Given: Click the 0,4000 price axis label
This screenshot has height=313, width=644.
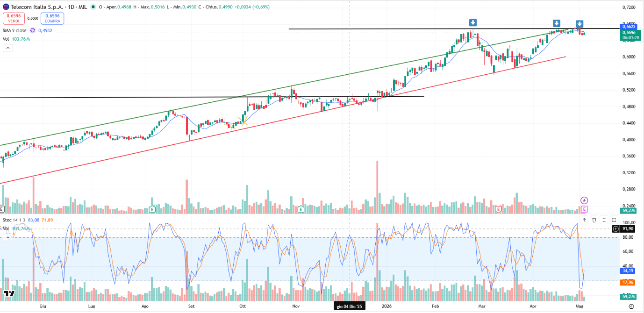Looking at the screenshot, I should (x=629, y=140).
